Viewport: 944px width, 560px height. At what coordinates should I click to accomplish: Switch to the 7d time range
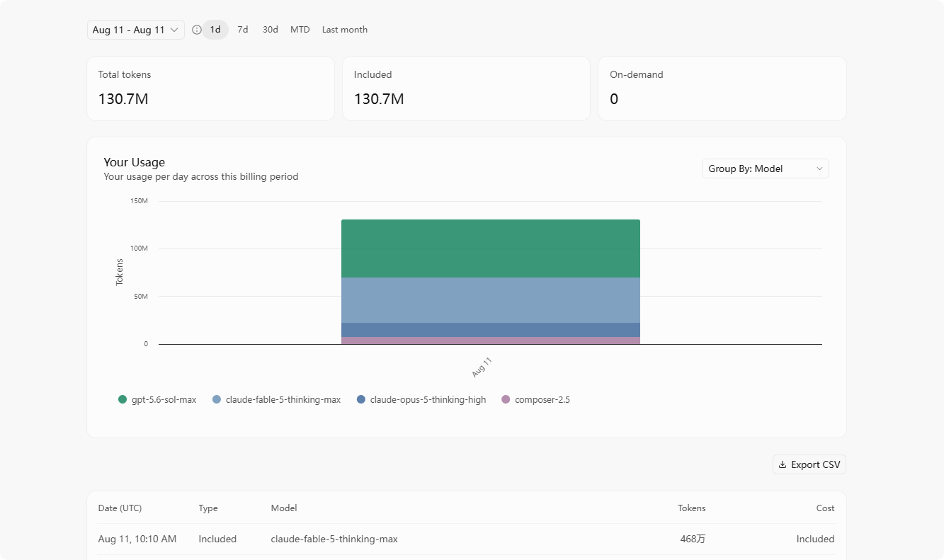[243, 30]
